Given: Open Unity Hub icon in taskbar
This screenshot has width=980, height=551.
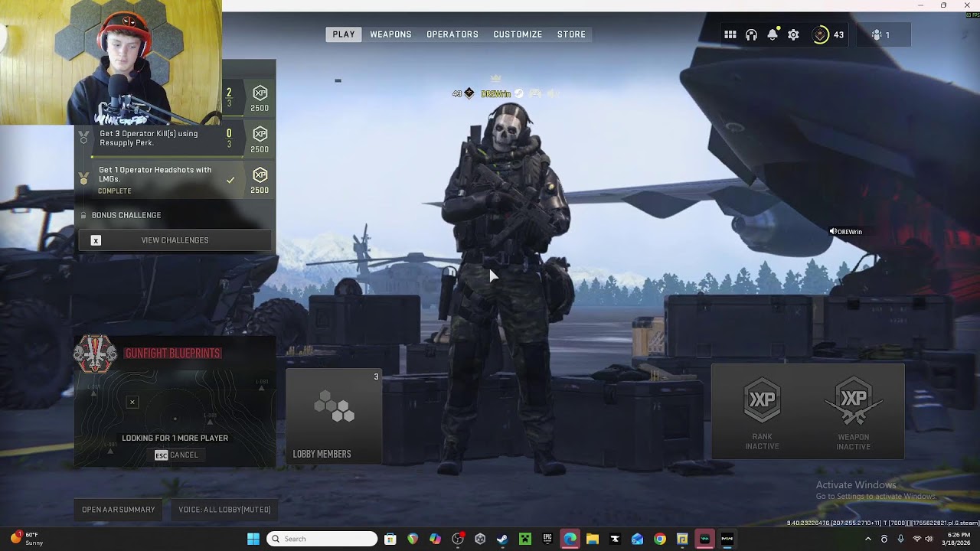Looking at the screenshot, I should 480,539.
